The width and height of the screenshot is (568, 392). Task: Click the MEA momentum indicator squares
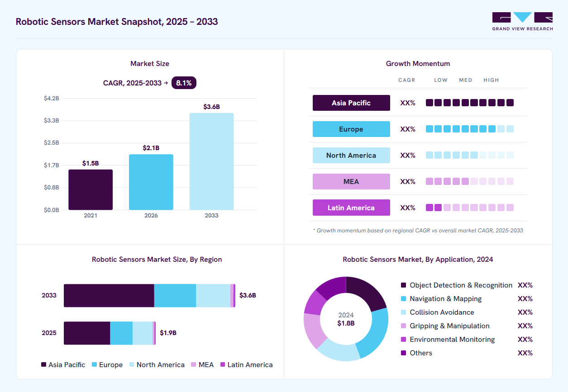click(470, 181)
